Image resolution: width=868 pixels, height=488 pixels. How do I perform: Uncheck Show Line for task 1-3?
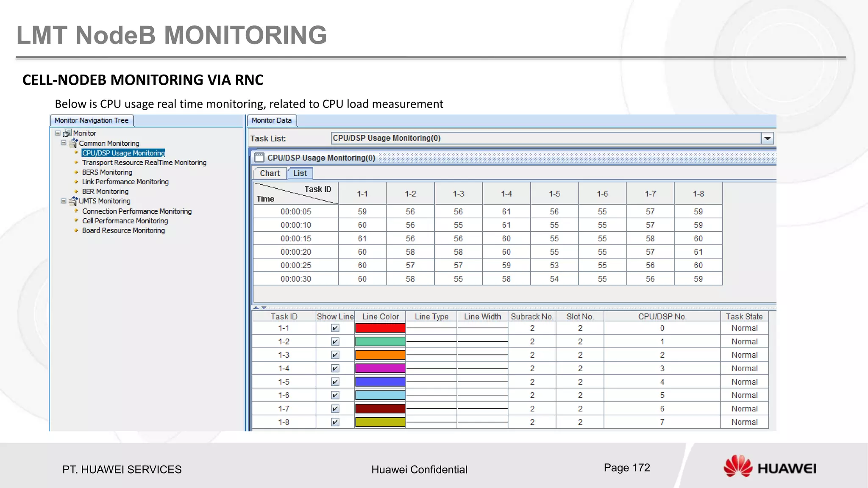tap(335, 355)
